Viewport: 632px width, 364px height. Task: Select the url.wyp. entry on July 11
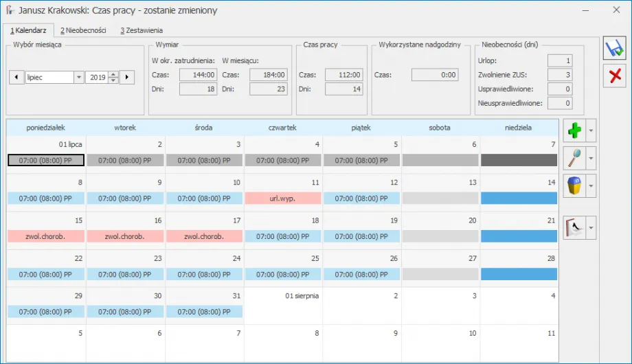(283, 198)
